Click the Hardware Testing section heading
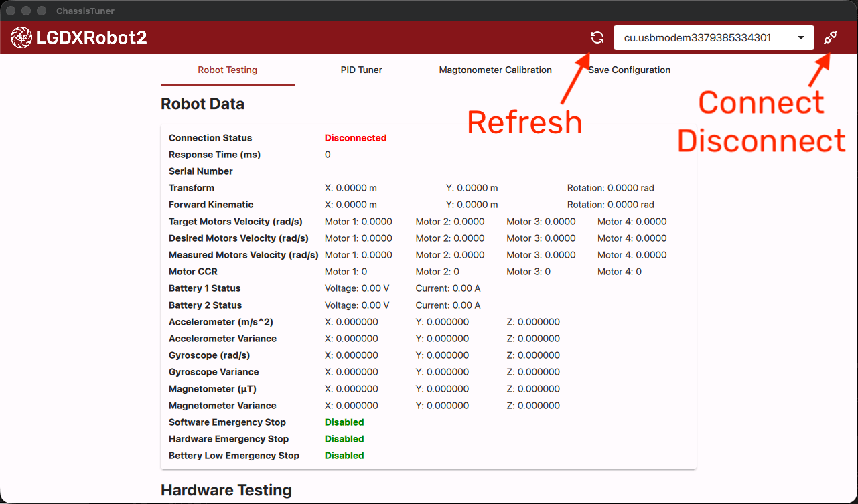Image resolution: width=858 pixels, height=504 pixels. pos(226,490)
